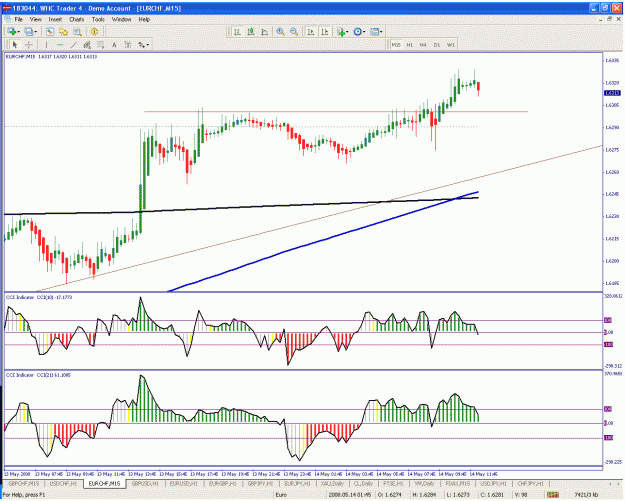This screenshot has width=625, height=501.
Task: Toggle chart shift from right edge
Action: [325, 31]
